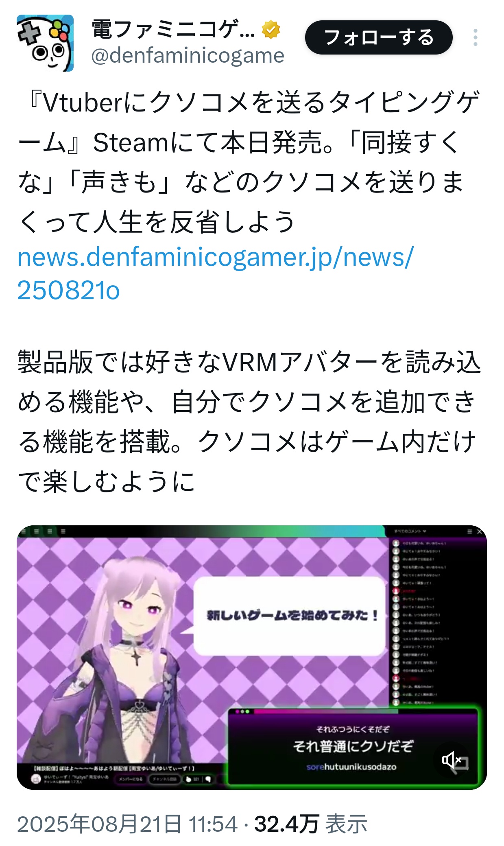Screen dimensions: 504x846
Task: Open the news.denfaminicogamer.jp article link
Action: point(216,273)
